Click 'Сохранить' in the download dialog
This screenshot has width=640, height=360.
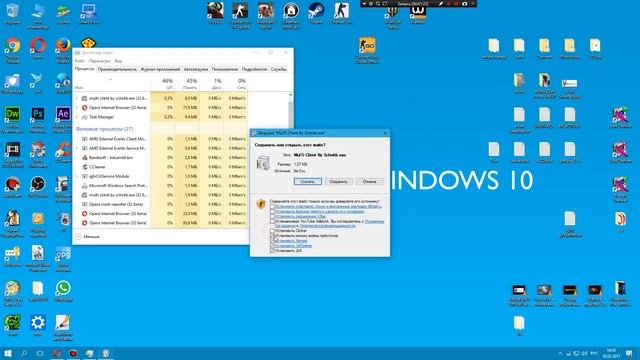pyautogui.click(x=339, y=182)
